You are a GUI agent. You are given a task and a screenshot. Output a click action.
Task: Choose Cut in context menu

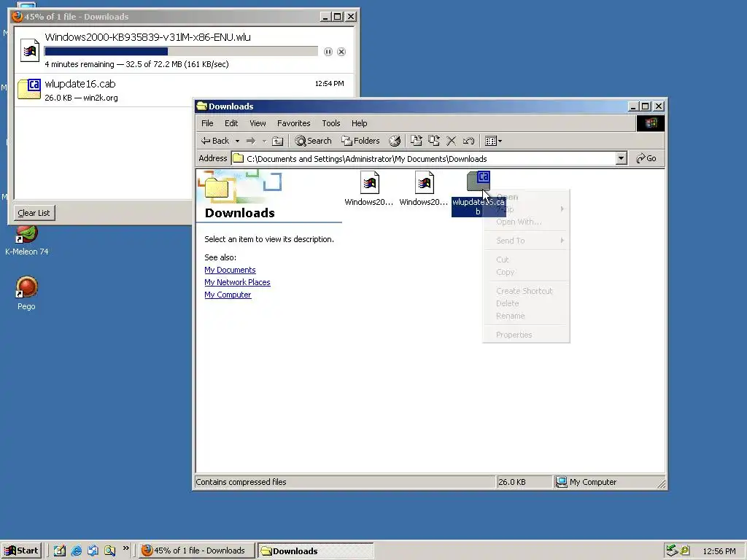[526, 260]
